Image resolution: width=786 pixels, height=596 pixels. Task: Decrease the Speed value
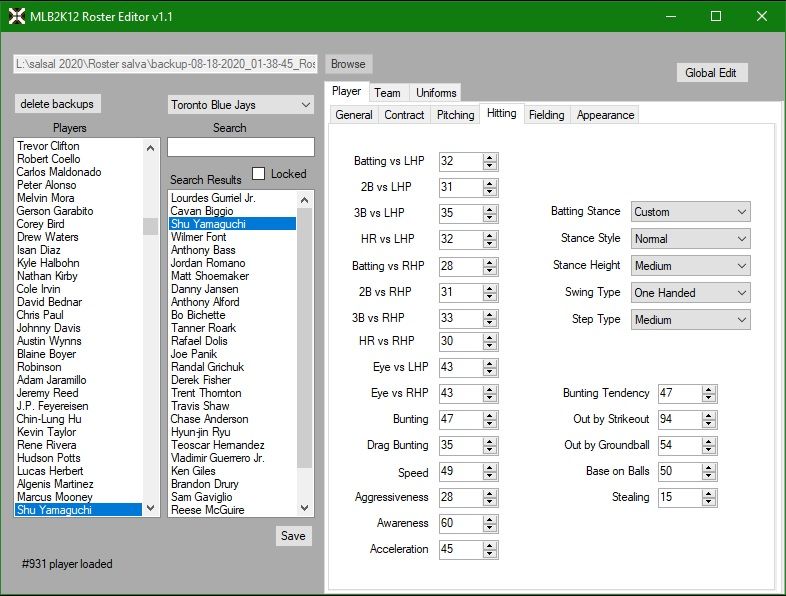click(x=490, y=476)
